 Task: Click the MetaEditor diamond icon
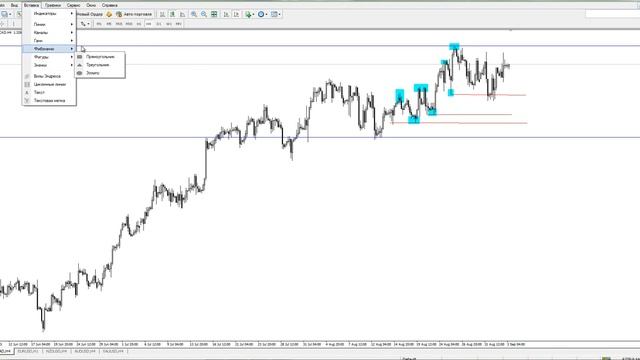(109, 14)
